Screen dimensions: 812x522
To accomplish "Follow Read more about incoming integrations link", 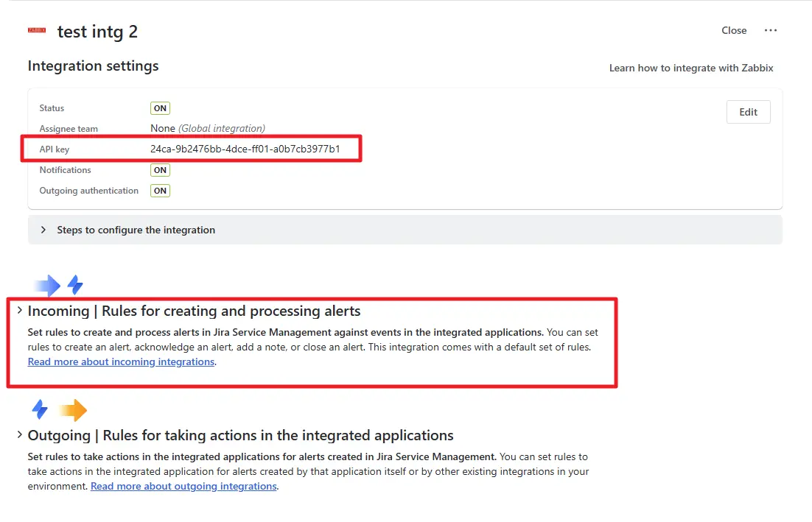I will 120,361.
